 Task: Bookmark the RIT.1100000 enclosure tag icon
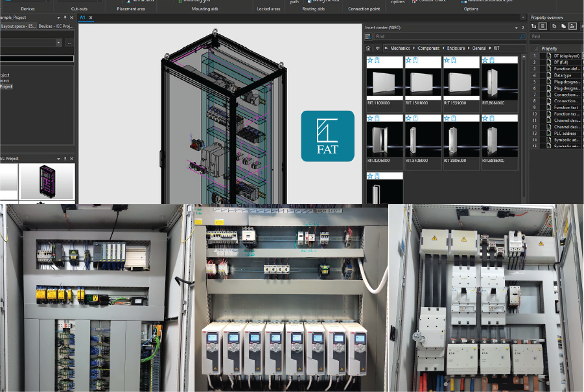[x=377, y=60]
